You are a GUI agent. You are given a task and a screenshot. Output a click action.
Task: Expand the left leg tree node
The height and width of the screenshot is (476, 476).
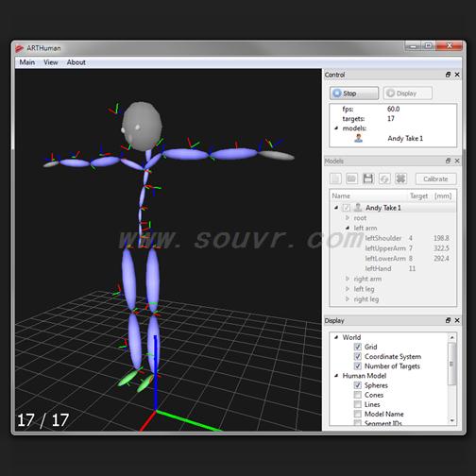[348, 289]
